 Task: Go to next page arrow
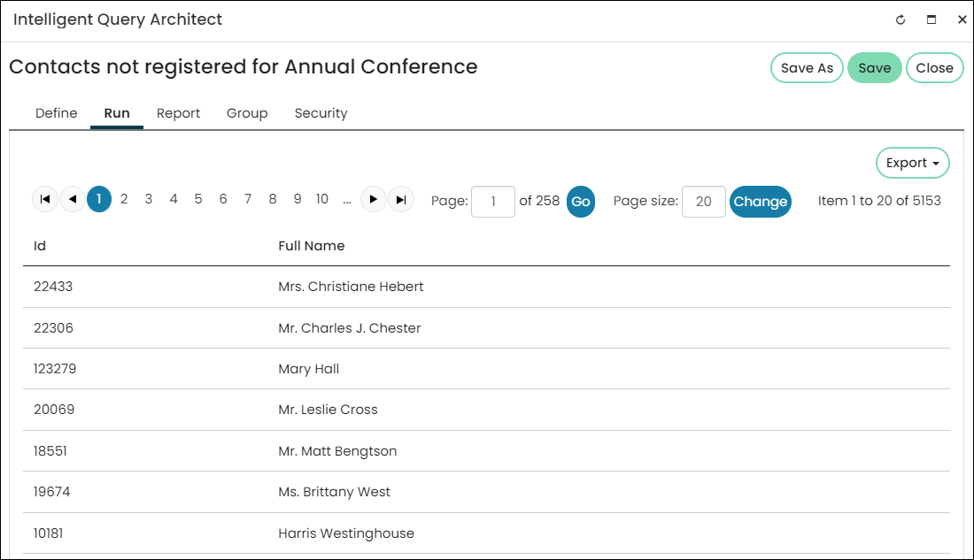point(374,199)
